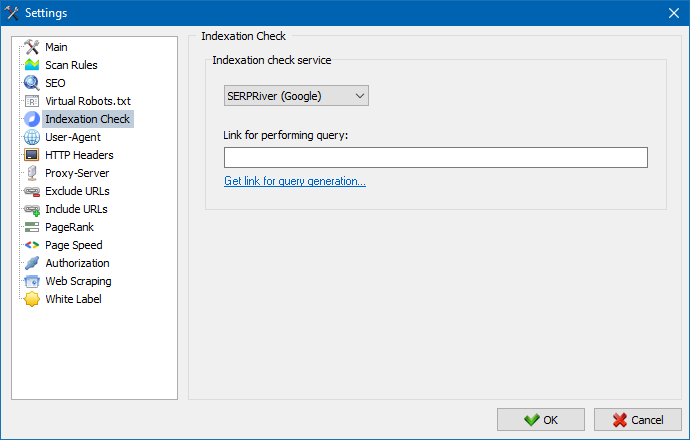Click the Virtual Robots.txt file icon
This screenshot has width=690, height=440.
[32, 101]
